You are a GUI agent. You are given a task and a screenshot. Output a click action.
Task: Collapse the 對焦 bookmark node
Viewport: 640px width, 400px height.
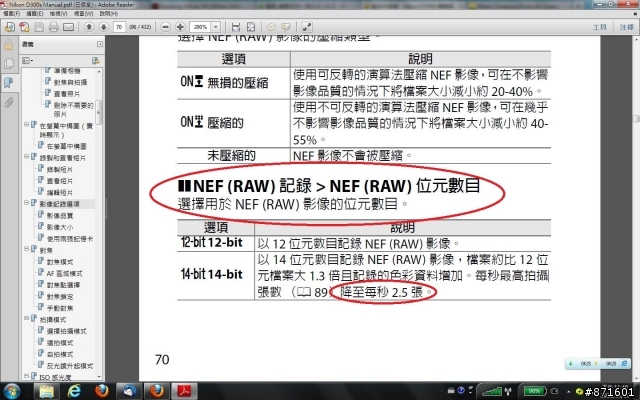click(x=26, y=249)
